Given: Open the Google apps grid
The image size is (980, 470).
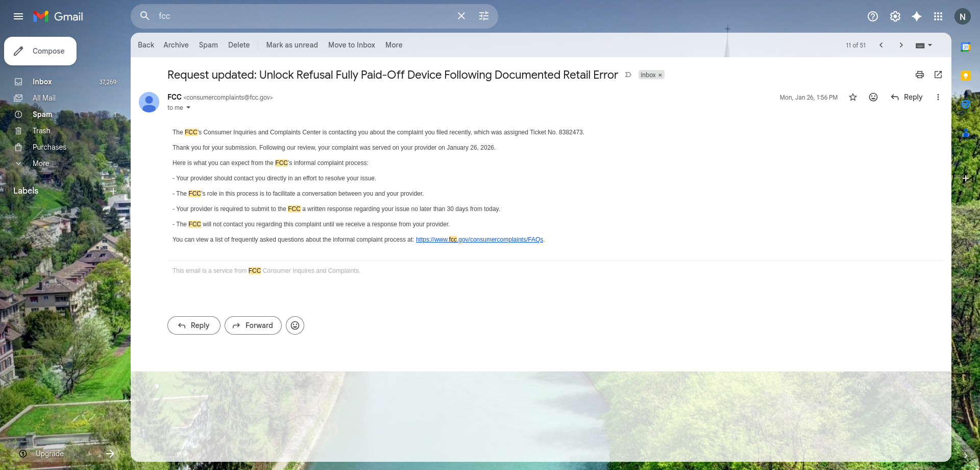Looking at the screenshot, I should coord(938,16).
